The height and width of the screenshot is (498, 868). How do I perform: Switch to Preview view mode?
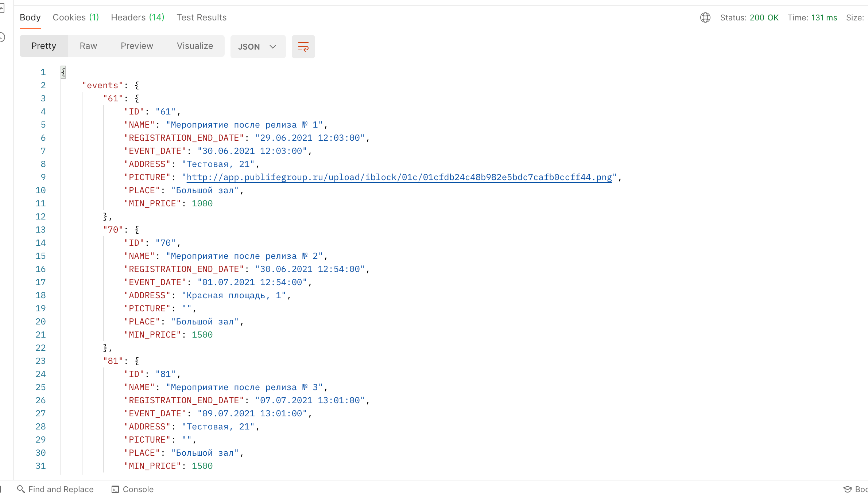[x=137, y=46]
